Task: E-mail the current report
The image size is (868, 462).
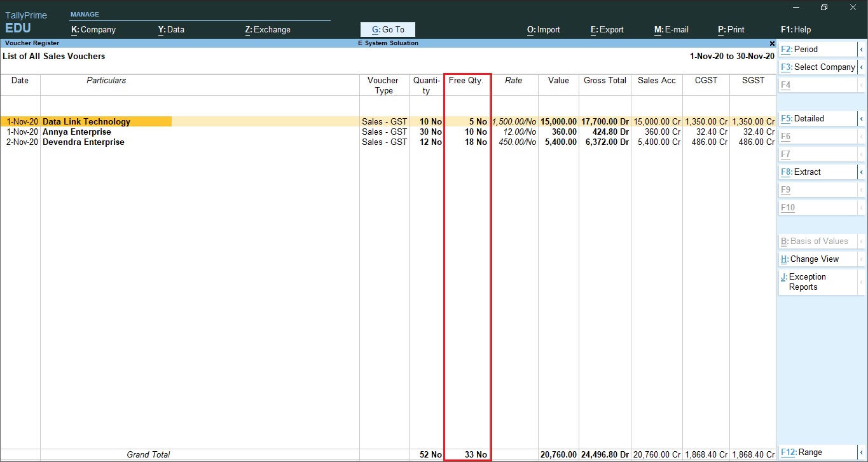Action: coord(671,29)
